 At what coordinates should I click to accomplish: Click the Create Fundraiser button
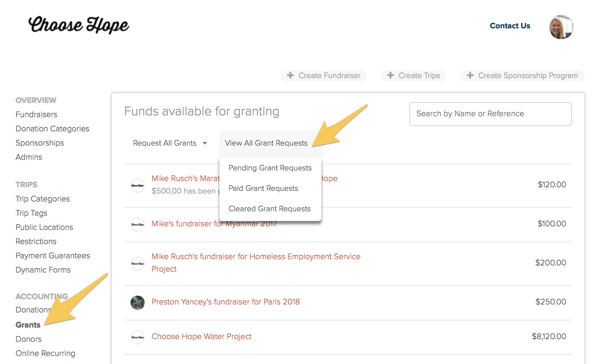(324, 75)
